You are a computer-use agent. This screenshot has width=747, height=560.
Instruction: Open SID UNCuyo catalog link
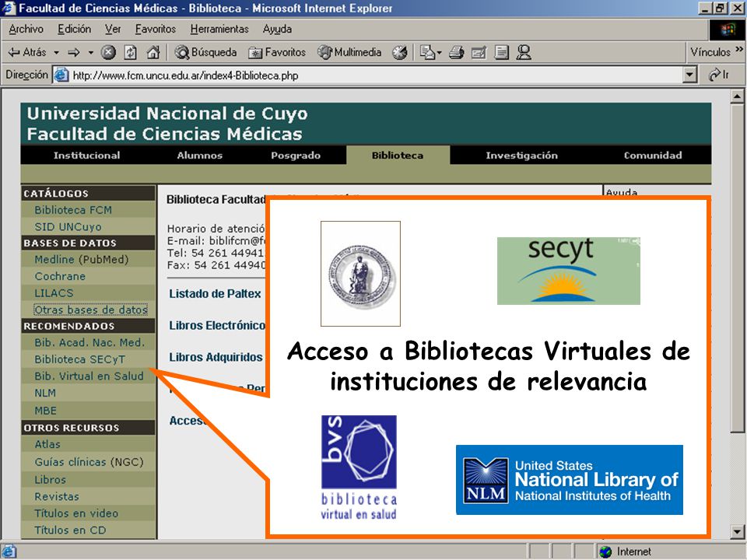click(x=68, y=226)
